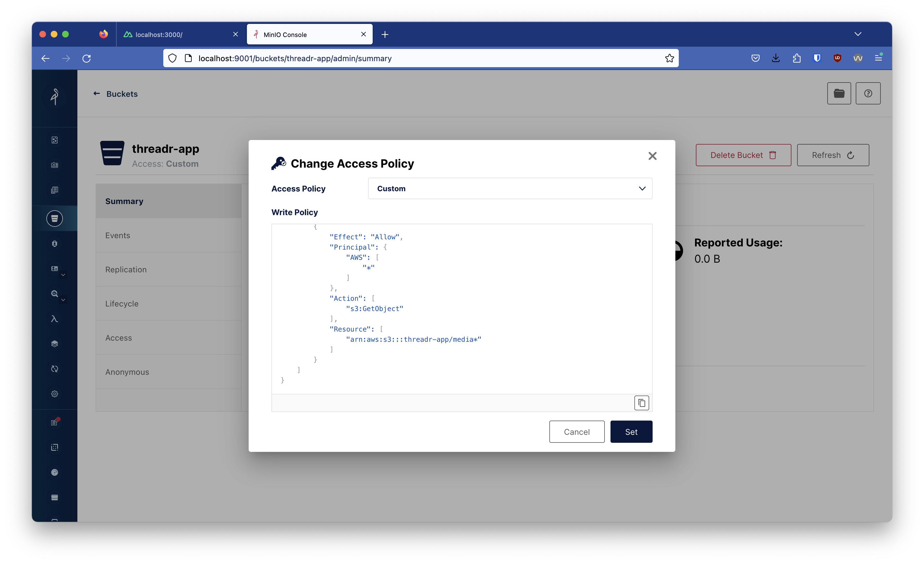
Task: Click the tiering/layers icon in sidebar
Action: click(x=55, y=343)
